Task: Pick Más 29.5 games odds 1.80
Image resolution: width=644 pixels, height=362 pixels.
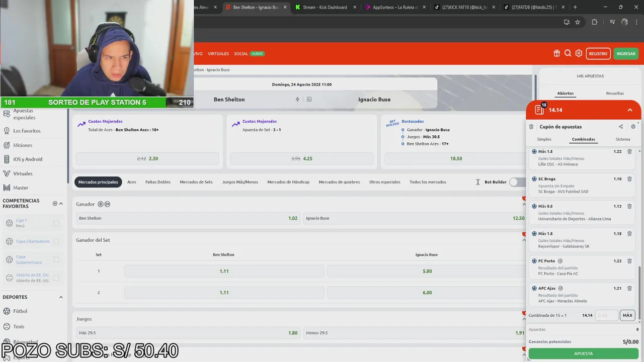Action: point(188,333)
